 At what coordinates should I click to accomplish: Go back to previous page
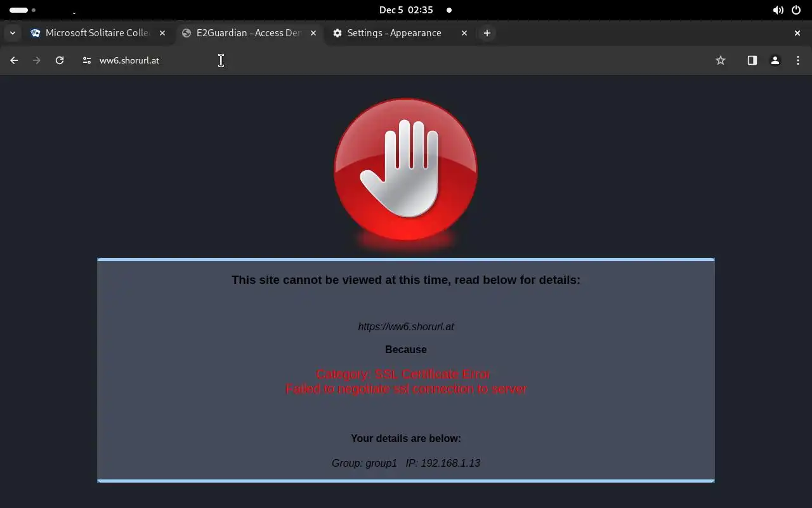pos(14,60)
